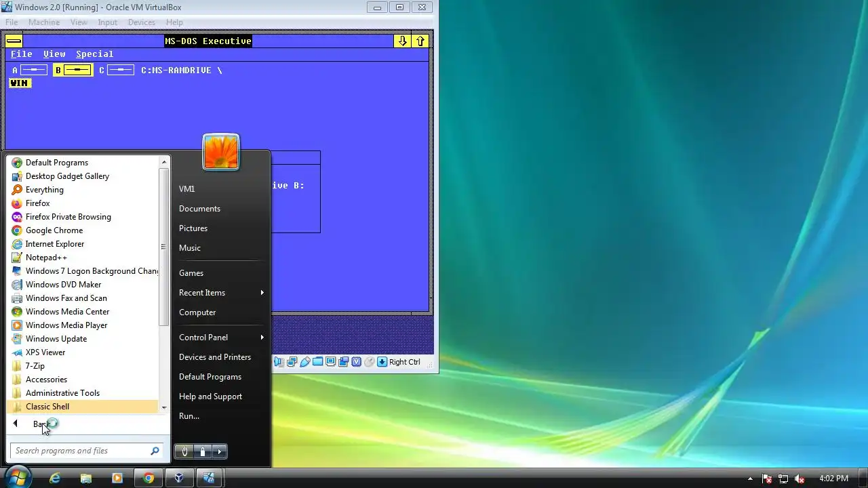The image size is (868, 488).
Task: Click the VirtualBox shared folders status icon
Action: (317, 362)
